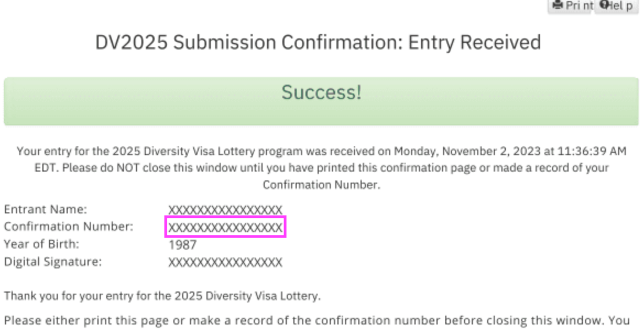This screenshot has height=330, width=644.
Task: Click the Print button label
Action: pos(580,5)
